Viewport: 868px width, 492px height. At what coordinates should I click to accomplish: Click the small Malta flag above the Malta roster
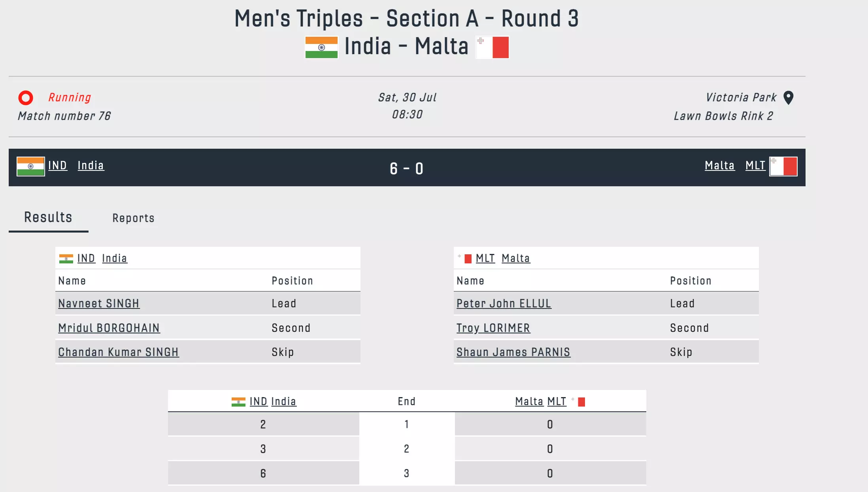(x=465, y=259)
